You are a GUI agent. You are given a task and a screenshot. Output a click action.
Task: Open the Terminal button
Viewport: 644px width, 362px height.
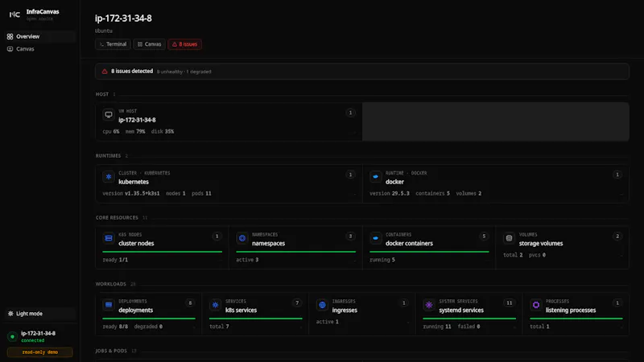pos(113,44)
